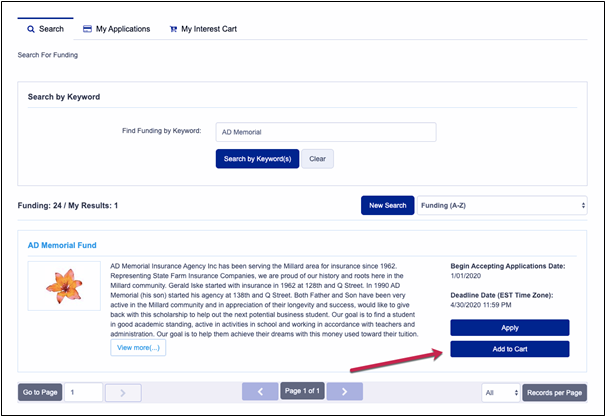The height and width of the screenshot is (418, 606).
Task: Click the orange flower thumbnail image
Action: (64, 285)
